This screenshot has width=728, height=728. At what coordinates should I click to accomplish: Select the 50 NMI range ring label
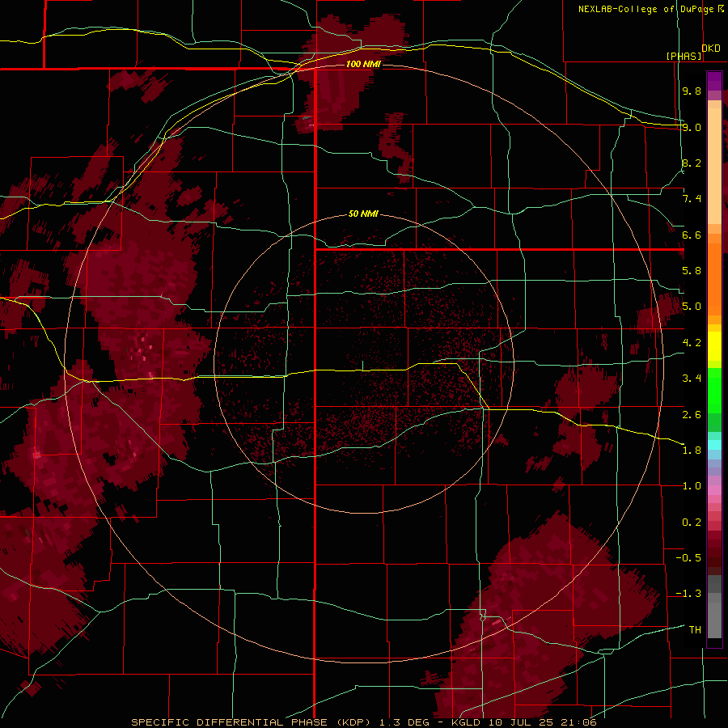pyautogui.click(x=363, y=214)
